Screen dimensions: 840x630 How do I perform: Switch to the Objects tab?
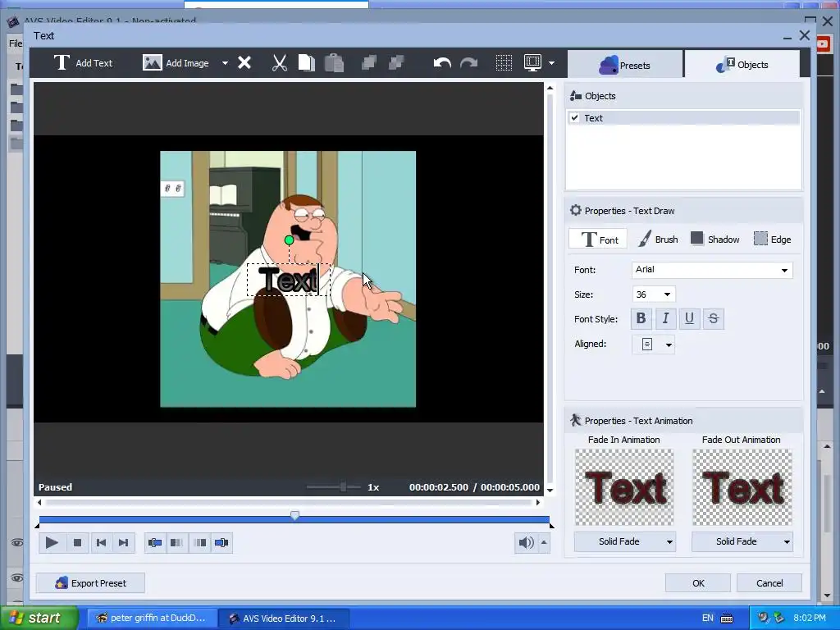pos(742,65)
